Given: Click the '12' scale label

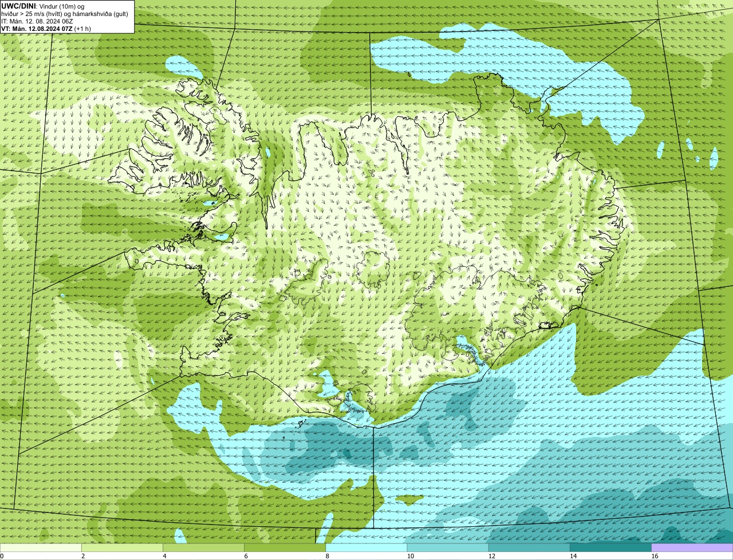Looking at the screenshot, I should tap(491, 556).
